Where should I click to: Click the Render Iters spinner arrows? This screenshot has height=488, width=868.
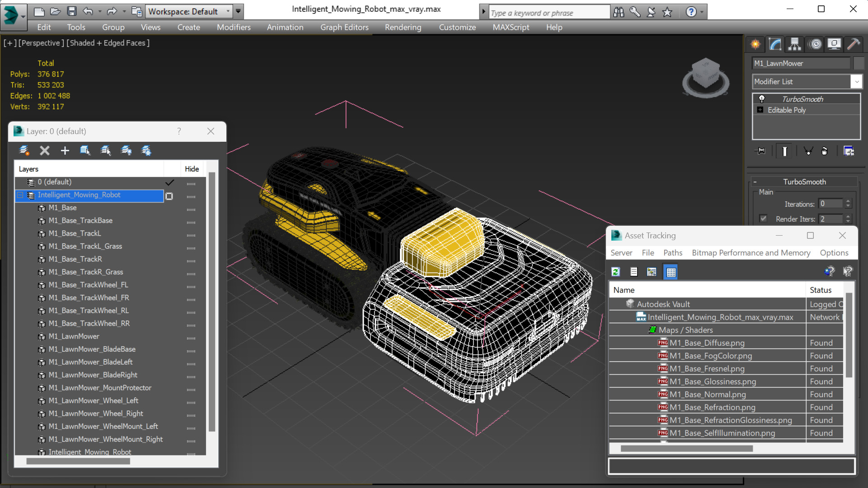(x=848, y=219)
